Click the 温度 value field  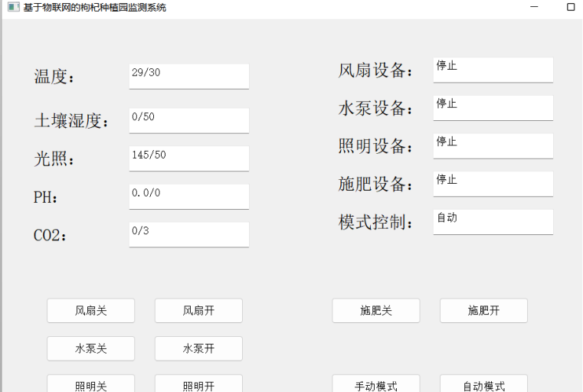pyautogui.click(x=188, y=76)
